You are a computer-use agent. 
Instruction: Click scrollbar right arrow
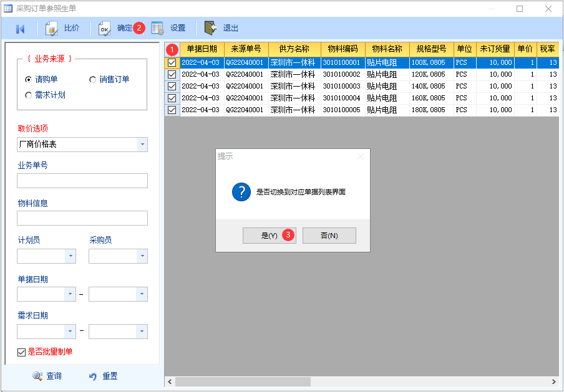tap(553, 381)
